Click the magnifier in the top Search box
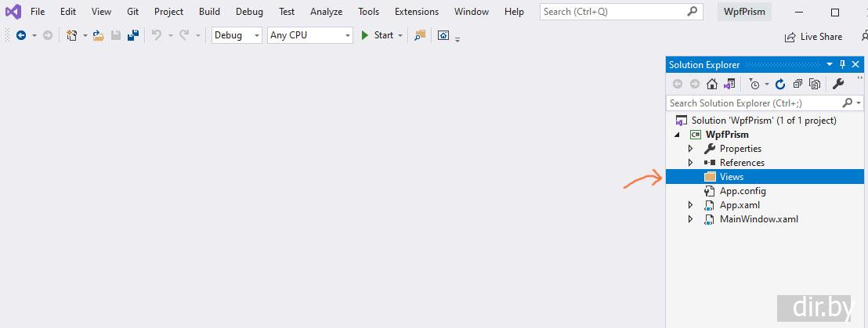 point(692,12)
